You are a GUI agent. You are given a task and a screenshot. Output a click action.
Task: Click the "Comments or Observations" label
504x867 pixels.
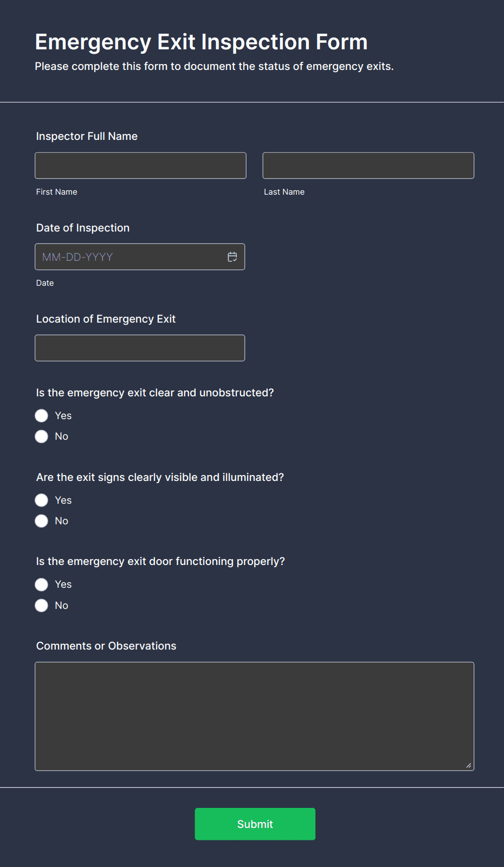coord(106,646)
